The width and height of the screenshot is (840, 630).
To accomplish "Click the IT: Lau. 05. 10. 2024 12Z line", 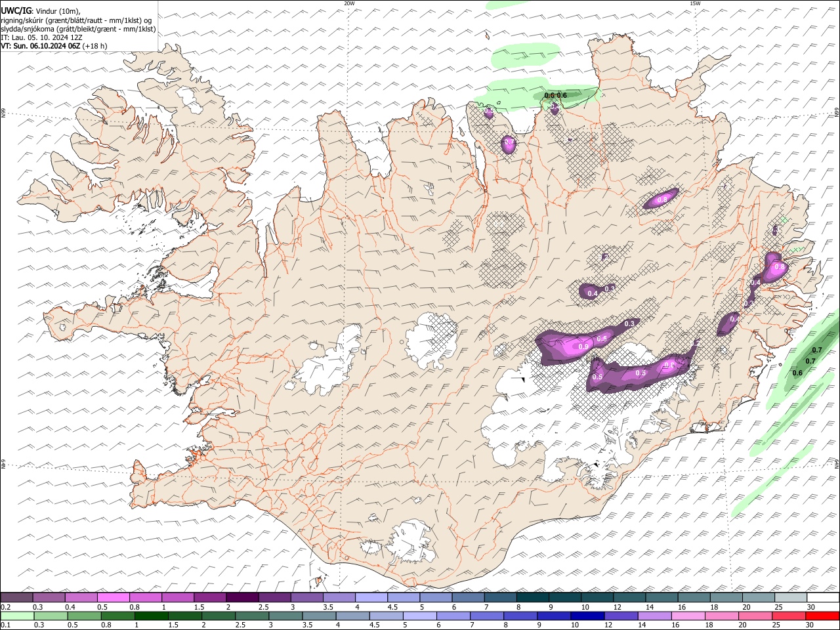I will point(41,37).
